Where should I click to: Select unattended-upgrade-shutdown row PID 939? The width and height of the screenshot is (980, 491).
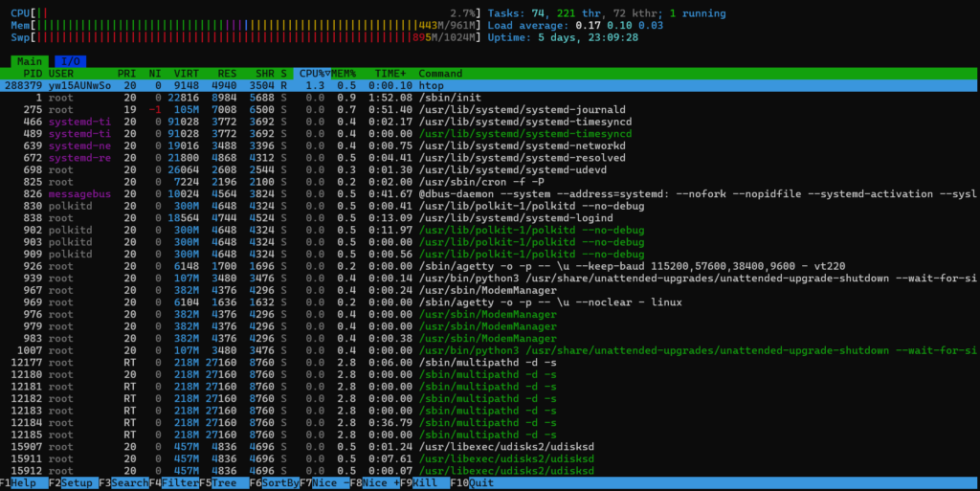click(x=490, y=278)
